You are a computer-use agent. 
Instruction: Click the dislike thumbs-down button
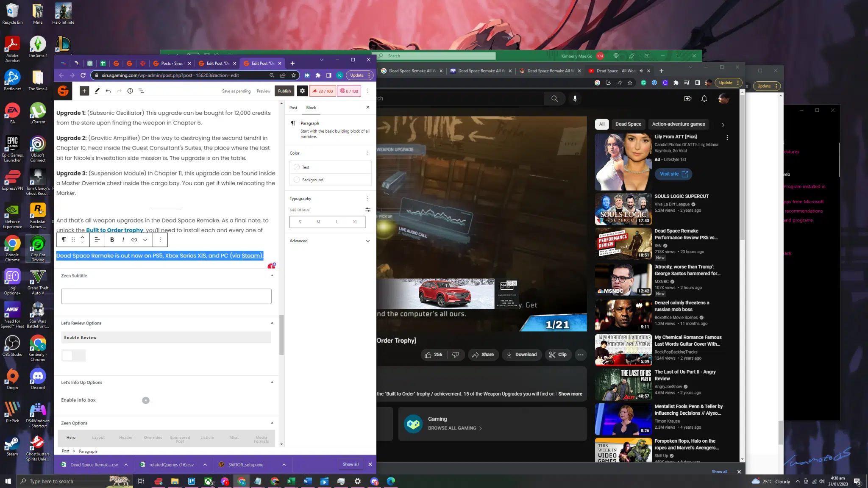tap(456, 355)
